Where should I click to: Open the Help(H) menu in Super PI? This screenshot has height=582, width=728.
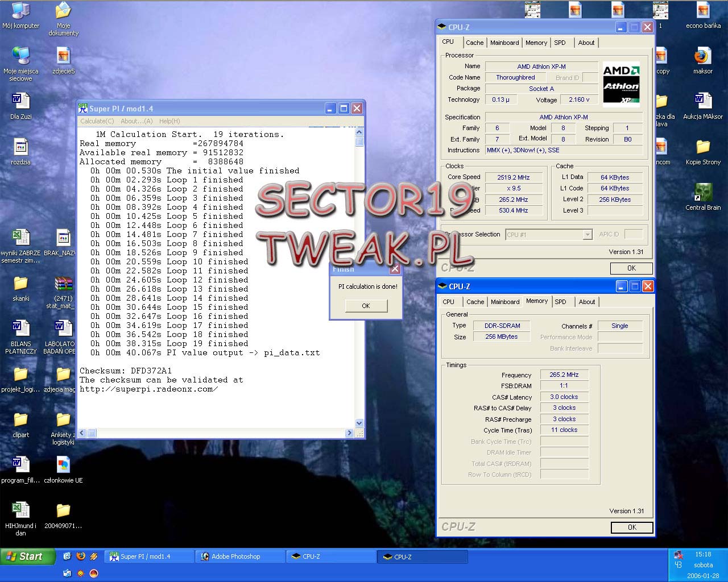[169, 121]
